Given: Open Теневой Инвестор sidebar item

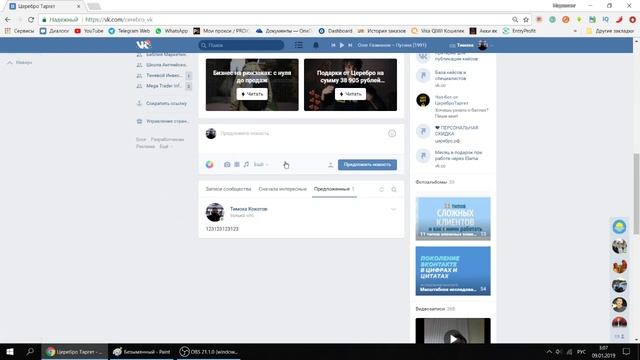Looking at the screenshot, I should point(164,76).
